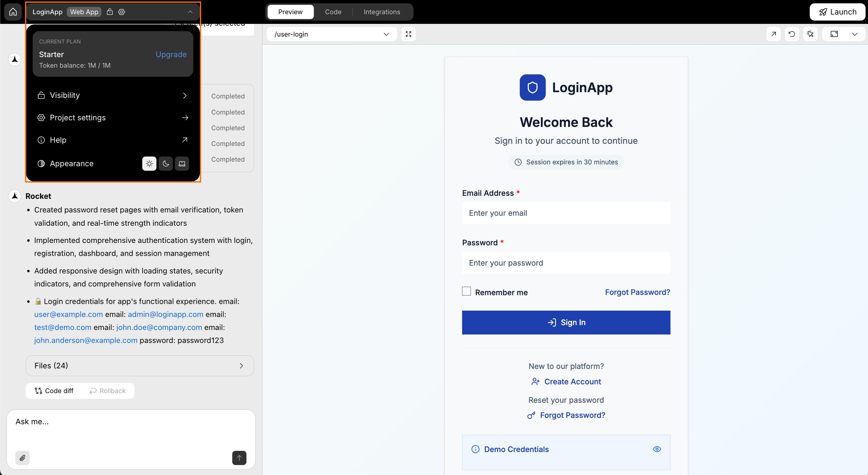The width and height of the screenshot is (868, 475).
Task: Click the system appearance icon
Action: click(x=182, y=163)
